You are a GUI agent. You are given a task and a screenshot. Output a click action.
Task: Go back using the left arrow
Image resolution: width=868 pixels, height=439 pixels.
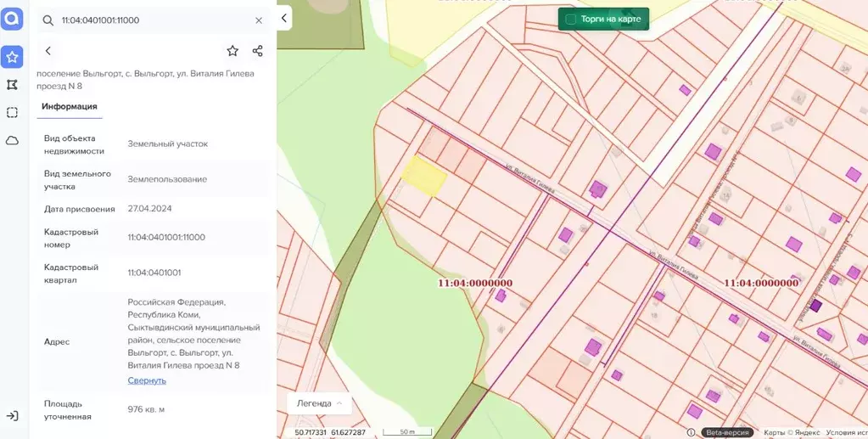pos(48,51)
